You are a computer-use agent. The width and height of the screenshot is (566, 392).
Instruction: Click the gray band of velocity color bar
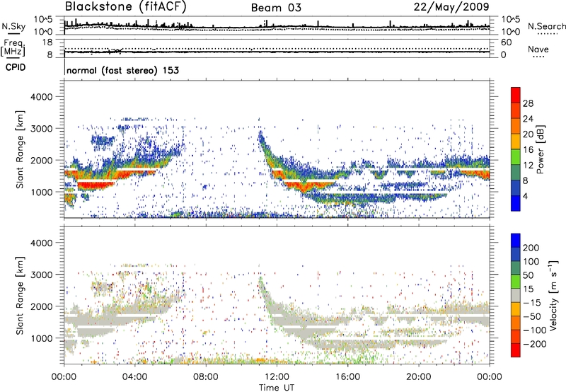516,296
